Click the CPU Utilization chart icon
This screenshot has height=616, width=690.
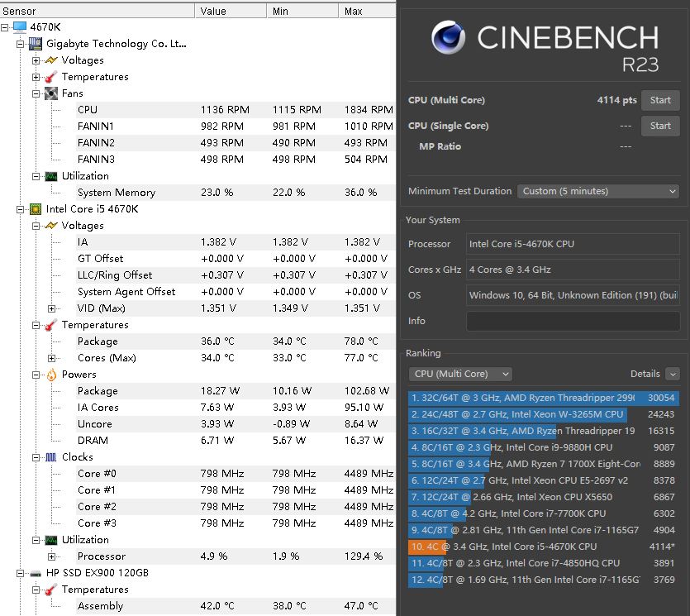51,540
